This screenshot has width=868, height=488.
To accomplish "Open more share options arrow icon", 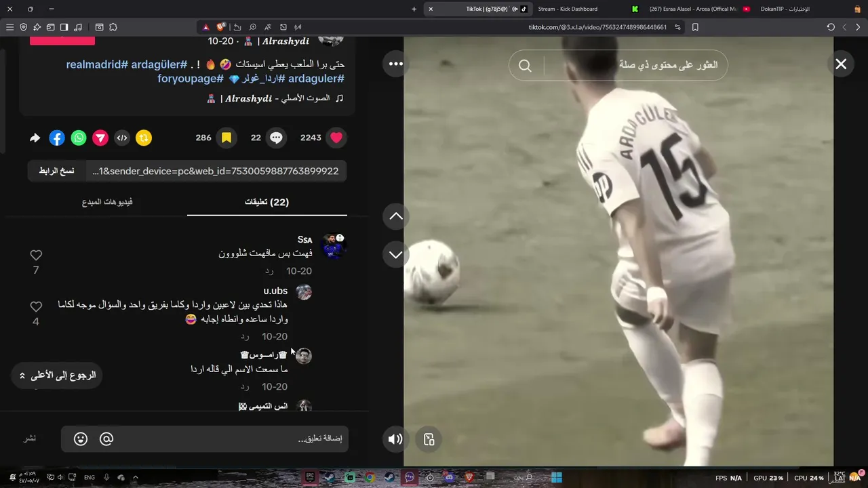I will click(x=35, y=138).
